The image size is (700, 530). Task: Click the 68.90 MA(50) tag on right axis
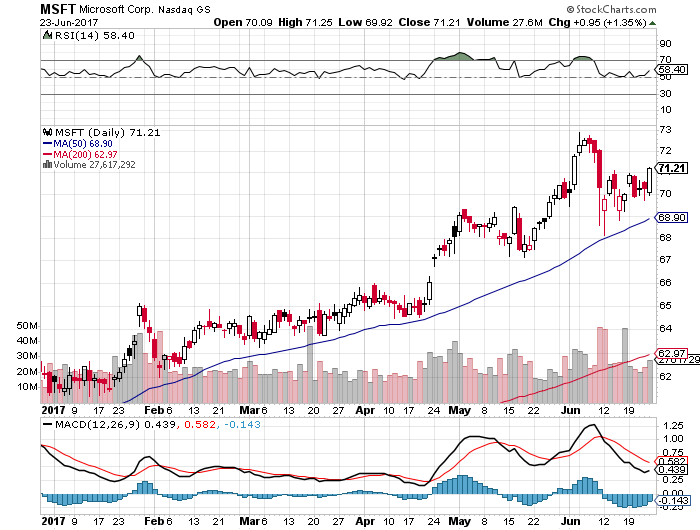(x=669, y=217)
